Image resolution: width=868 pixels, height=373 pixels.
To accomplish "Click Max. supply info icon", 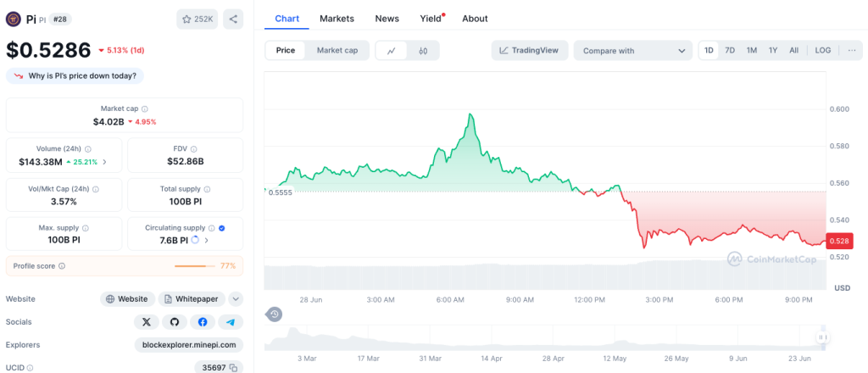I will point(86,228).
